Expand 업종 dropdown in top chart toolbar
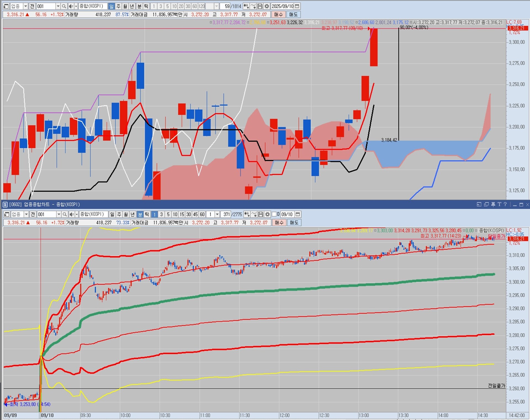Image resolution: width=530 pixels, height=420 pixels. click(x=25, y=6)
